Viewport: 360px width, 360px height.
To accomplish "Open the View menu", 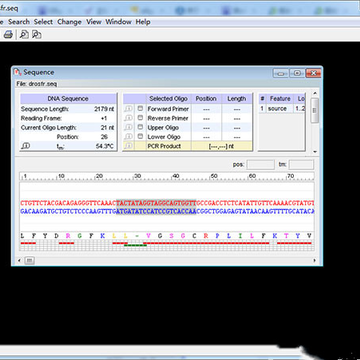I will 94,22.
